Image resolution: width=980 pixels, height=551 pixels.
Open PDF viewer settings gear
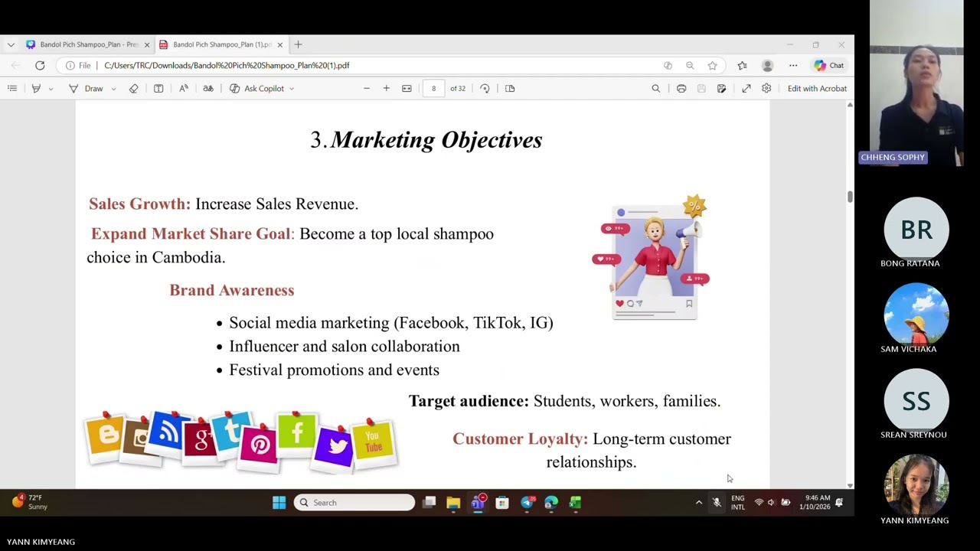[766, 89]
